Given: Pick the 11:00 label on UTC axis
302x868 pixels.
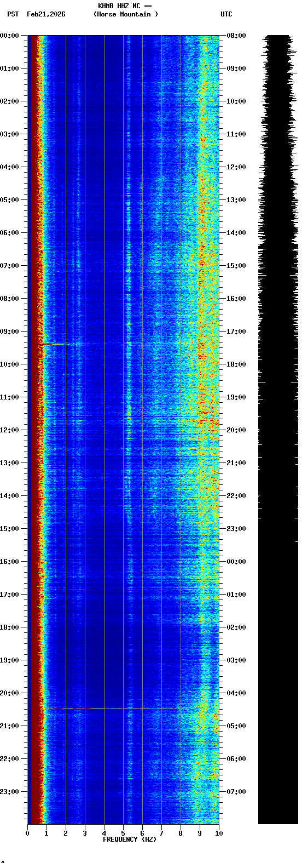Looking at the screenshot, I should click(x=236, y=134).
